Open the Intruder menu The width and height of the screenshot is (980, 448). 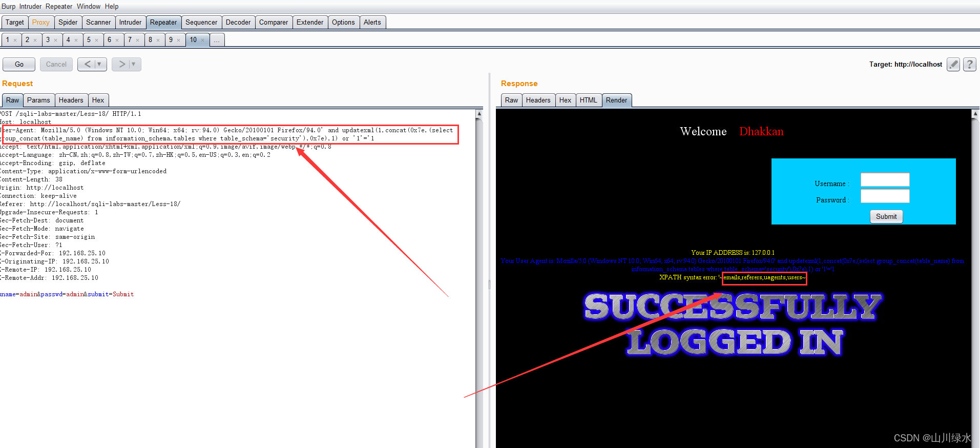(31, 6)
